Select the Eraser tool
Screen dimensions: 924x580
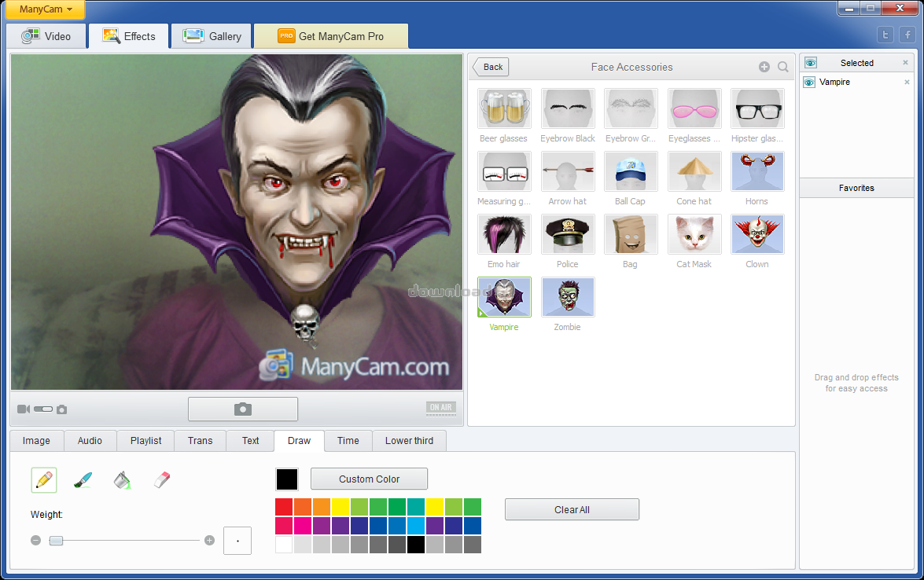tap(161, 479)
